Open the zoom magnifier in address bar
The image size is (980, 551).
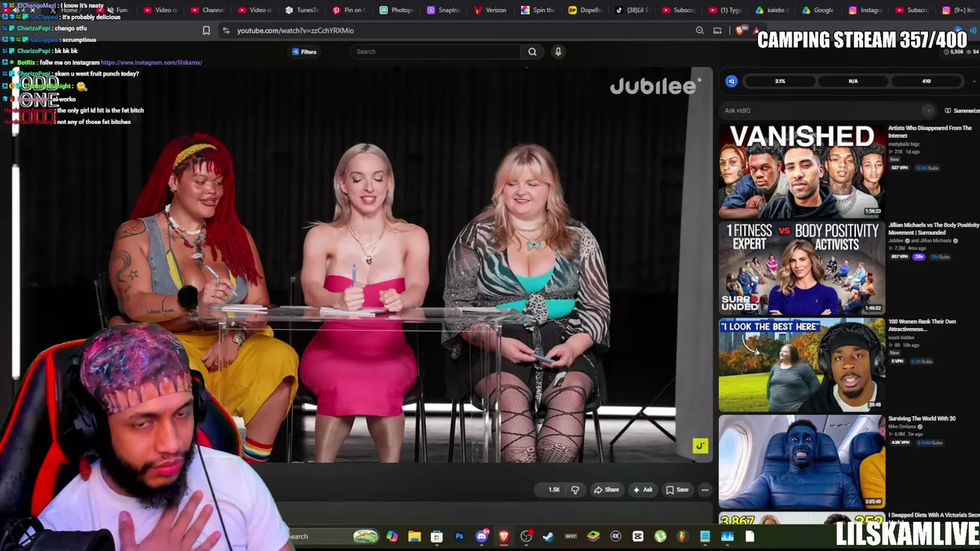[700, 31]
